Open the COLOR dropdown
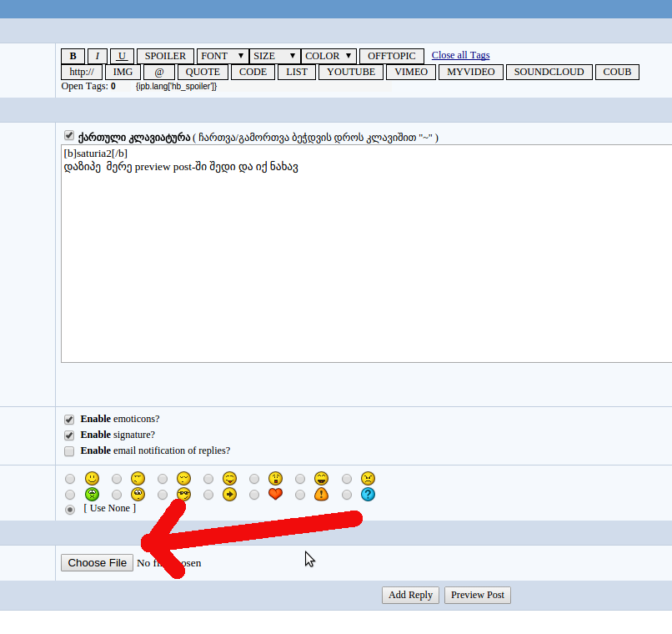This screenshot has height=634, width=672. pyautogui.click(x=328, y=56)
